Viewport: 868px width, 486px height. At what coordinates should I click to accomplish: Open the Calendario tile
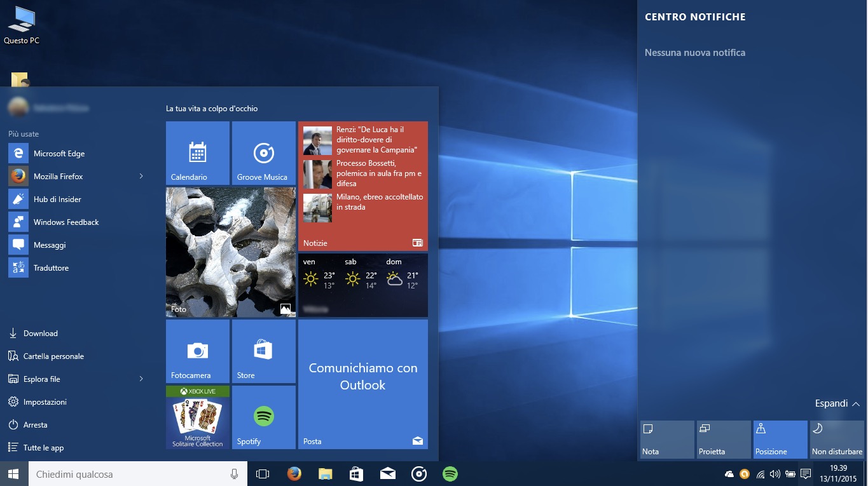click(197, 153)
